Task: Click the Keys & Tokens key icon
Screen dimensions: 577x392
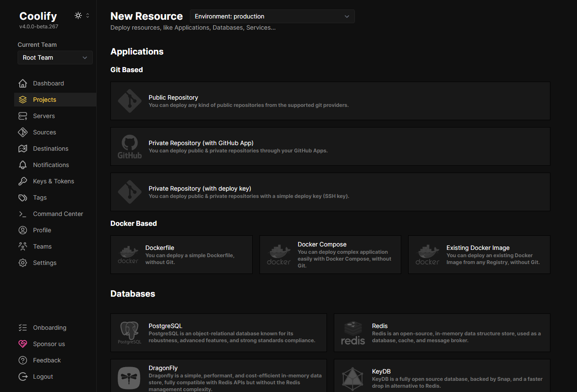Action: tap(23, 181)
